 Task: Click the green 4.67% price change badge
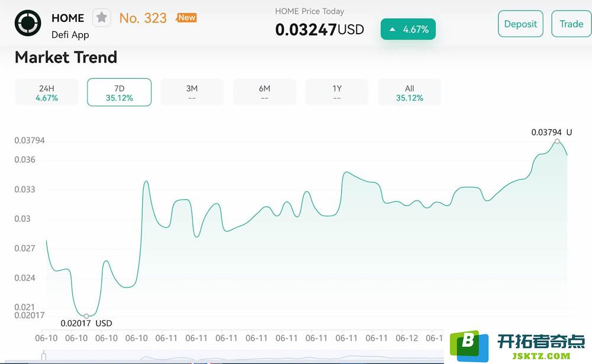pos(408,29)
